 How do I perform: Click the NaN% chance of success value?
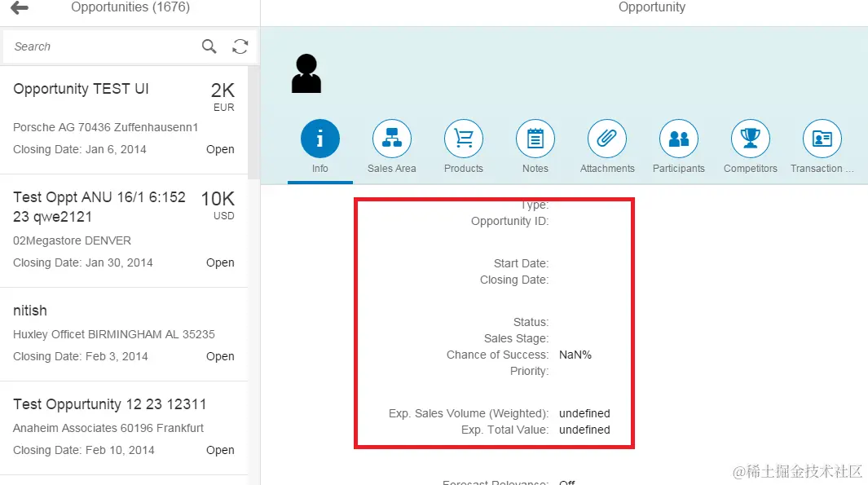click(x=575, y=355)
